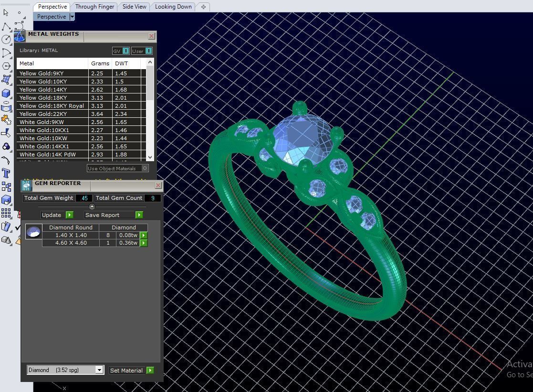Select the arrow pointer tool
This screenshot has height=392, width=533.
coord(6,12)
